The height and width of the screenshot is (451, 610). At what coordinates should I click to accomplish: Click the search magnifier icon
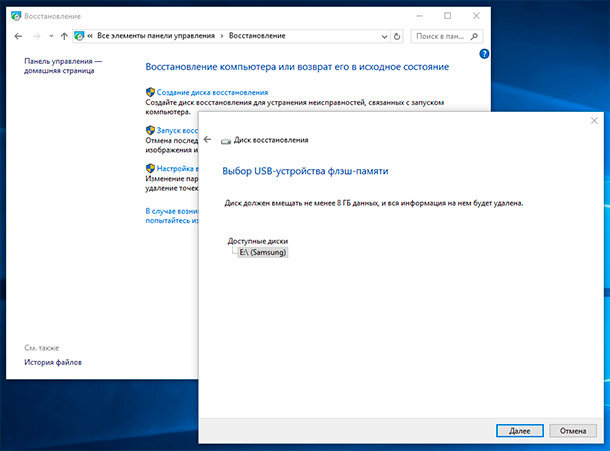point(474,36)
